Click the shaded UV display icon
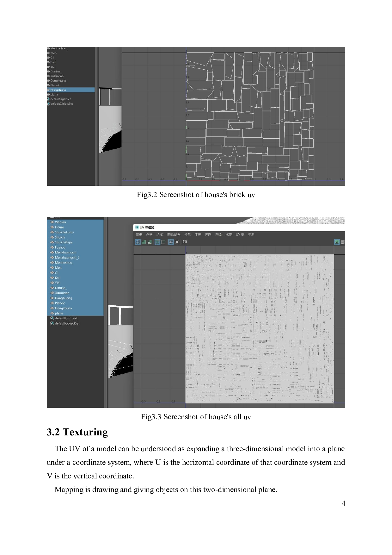Viewport: 392px width, 555px height. [x=144, y=242]
